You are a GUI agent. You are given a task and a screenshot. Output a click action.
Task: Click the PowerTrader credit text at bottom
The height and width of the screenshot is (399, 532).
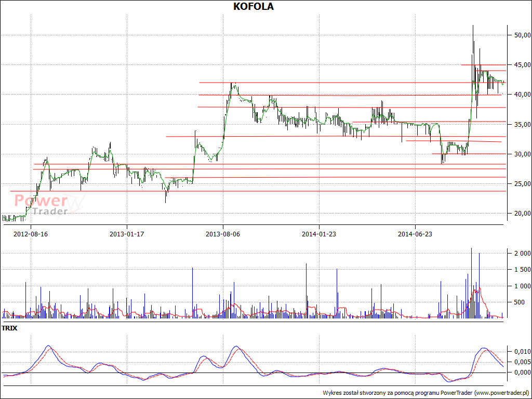[x=425, y=393]
